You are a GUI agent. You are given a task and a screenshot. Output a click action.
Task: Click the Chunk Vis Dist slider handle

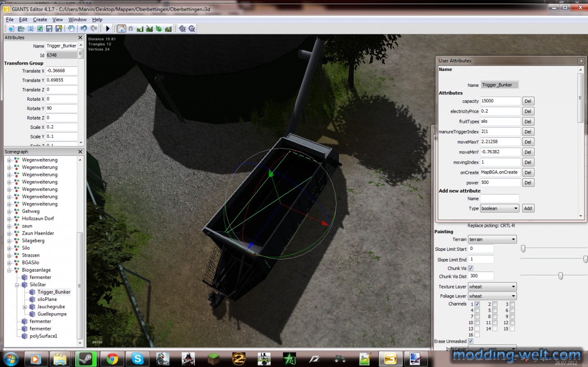pos(560,276)
